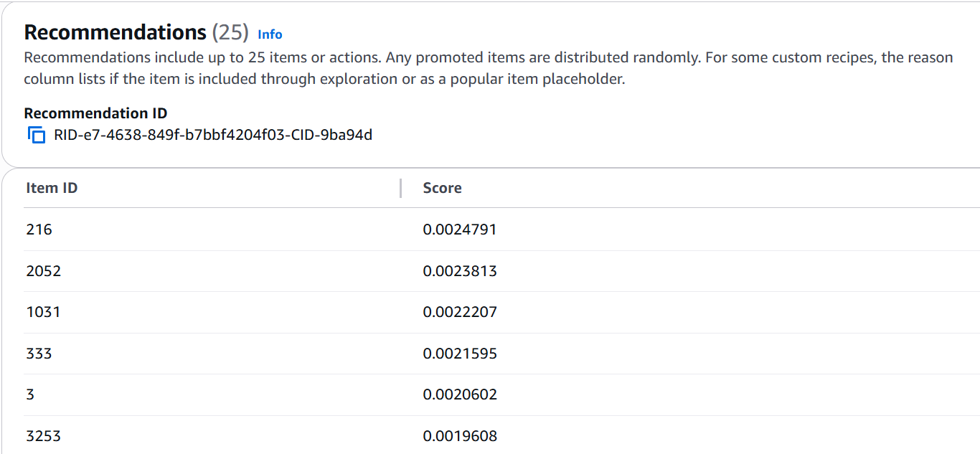
Task: Click item ID 216 in the table
Action: coord(39,230)
